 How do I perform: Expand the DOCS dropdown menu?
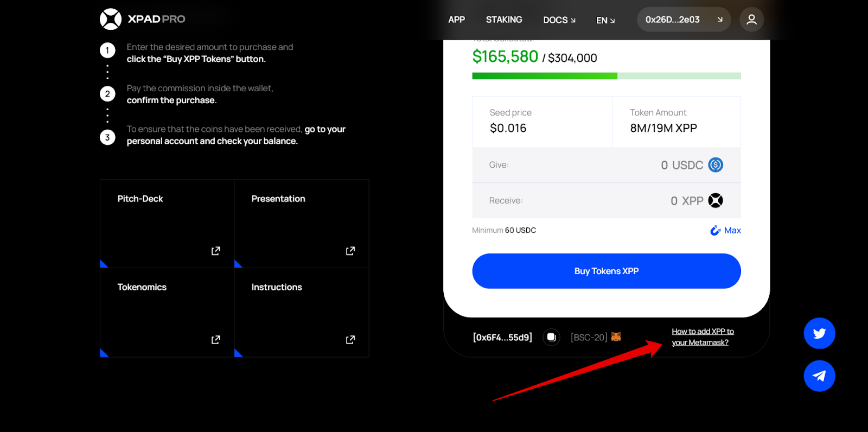tap(559, 20)
